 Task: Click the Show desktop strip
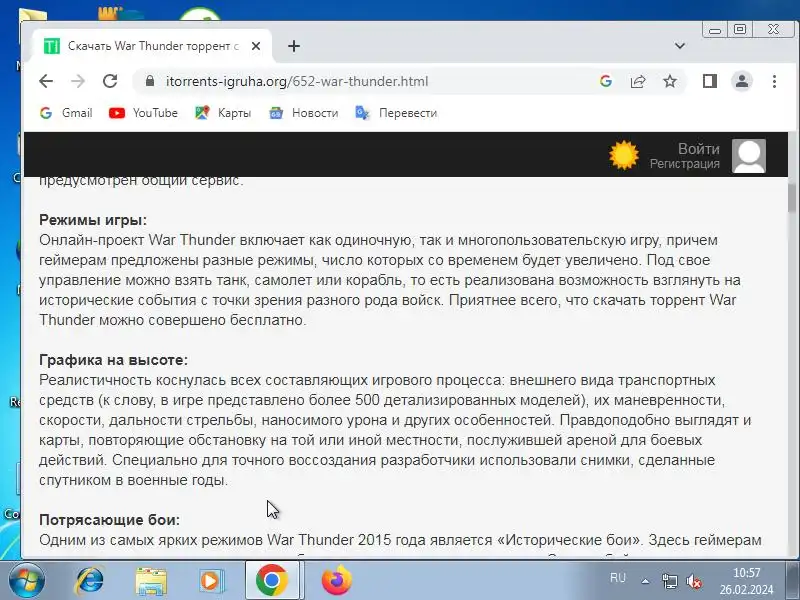[792, 580]
